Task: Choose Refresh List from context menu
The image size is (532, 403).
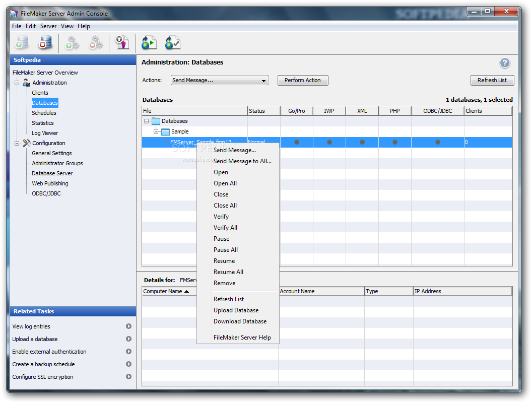Action: coord(238,299)
